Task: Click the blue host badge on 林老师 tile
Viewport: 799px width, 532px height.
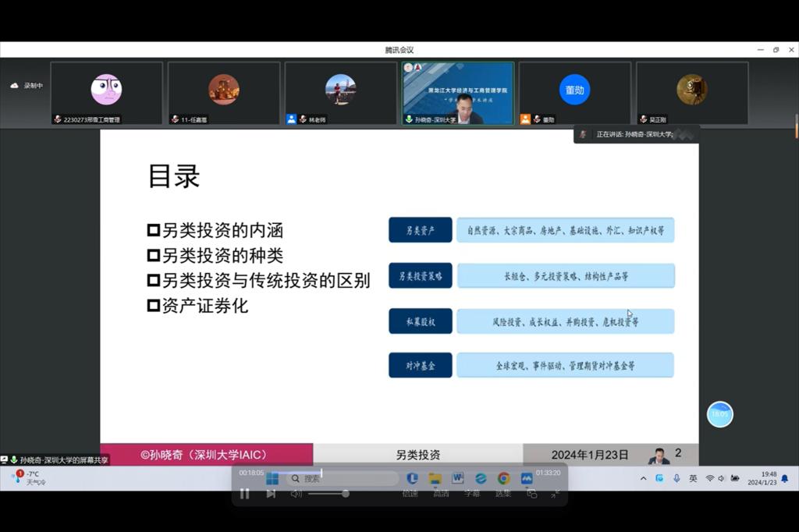Action: pos(291,119)
